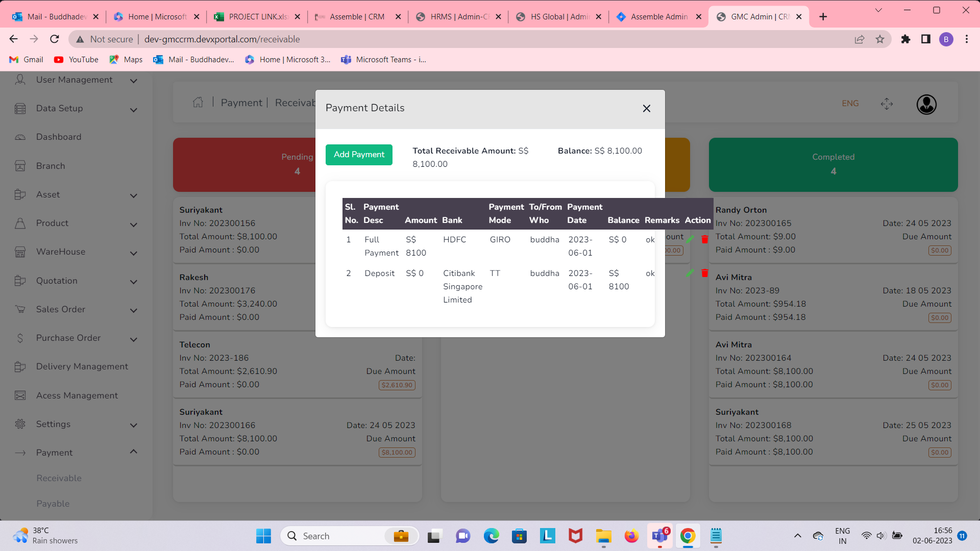Open the user profile avatar icon
The width and height of the screenshot is (980, 551).
tap(926, 104)
